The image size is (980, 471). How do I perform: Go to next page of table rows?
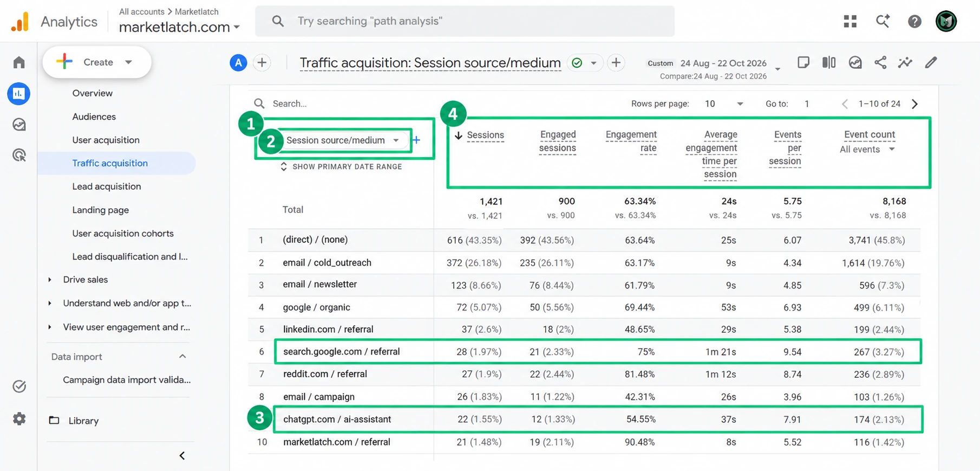click(x=914, y=104)
